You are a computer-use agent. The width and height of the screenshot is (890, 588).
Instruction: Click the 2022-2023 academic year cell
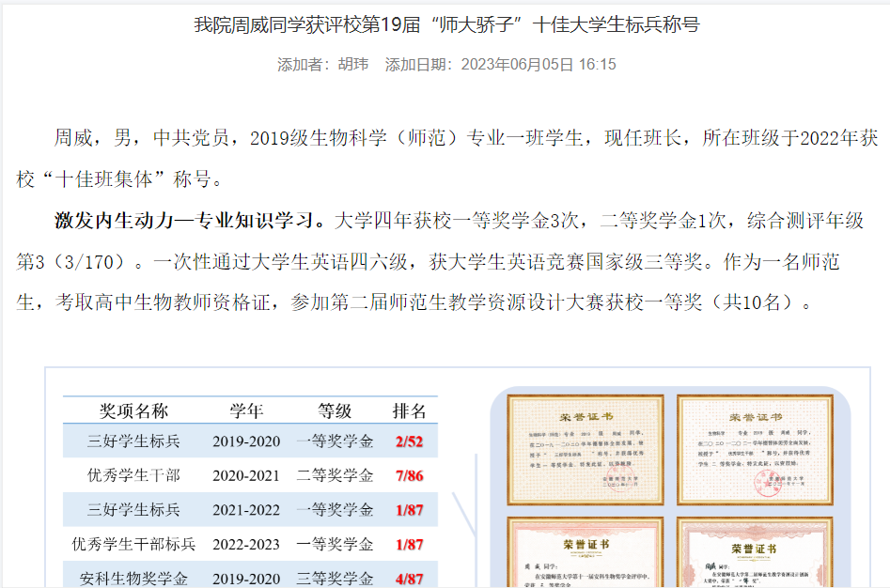[246, 545]
